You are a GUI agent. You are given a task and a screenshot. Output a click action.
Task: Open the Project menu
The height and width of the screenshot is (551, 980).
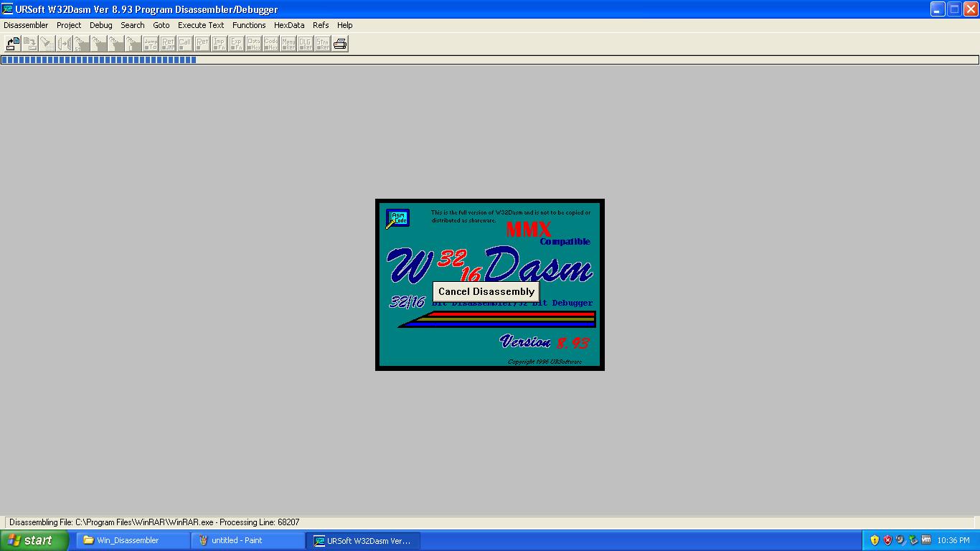click(69, 25)
